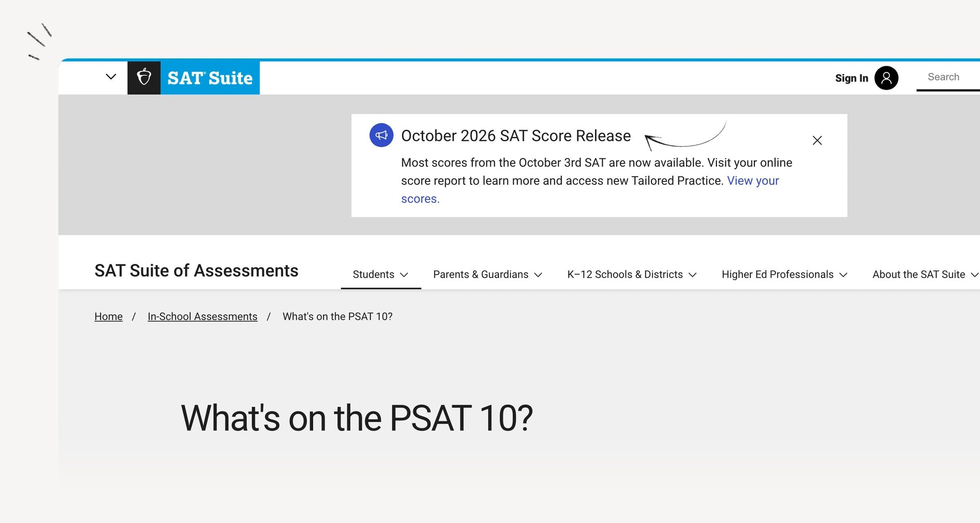The image size is (980, 523).
Task: Click the SAT Suite of Assessments title
Action: [196, 270]
